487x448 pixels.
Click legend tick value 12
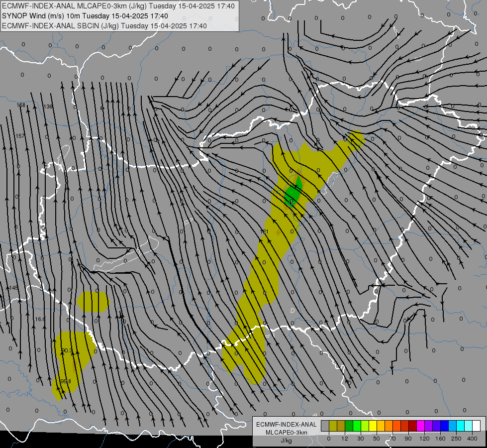345,439
